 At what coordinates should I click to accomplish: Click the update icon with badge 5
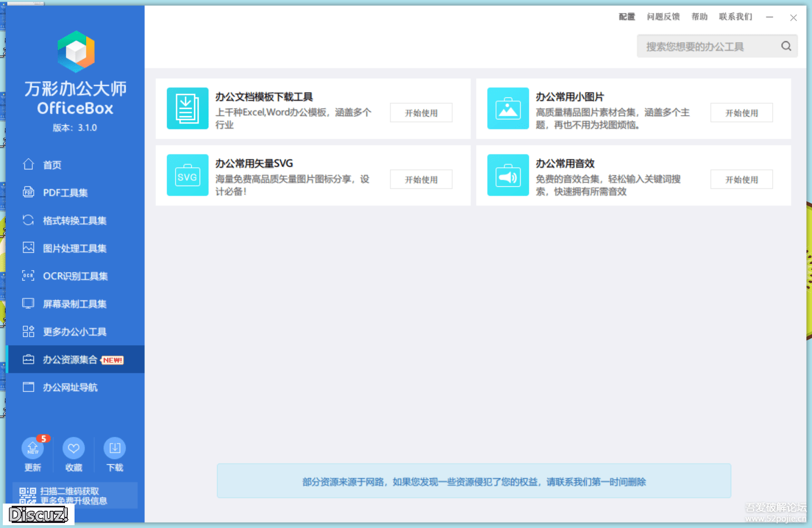coord(33,449)
